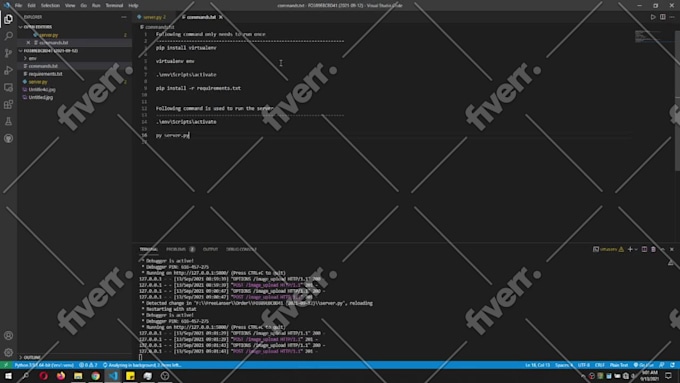Open the Go menu
The height and width of the screenshot is (383, 680).
(84, 5)
